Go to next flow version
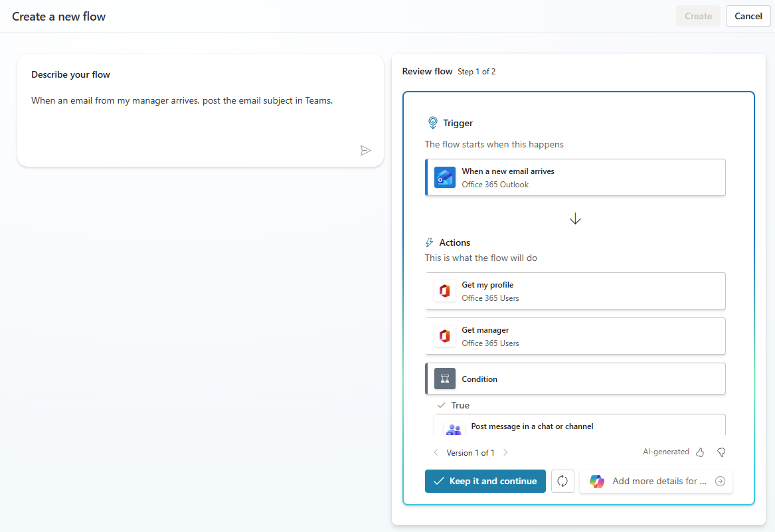Screen dimensions: 775x532 point(505,452)
